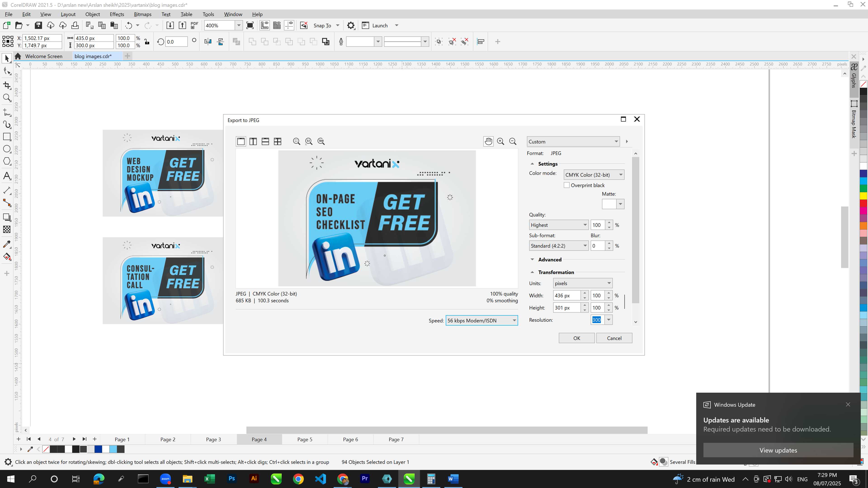Viewport: 868px width, 488px height.
Task: Click the Import icon in toolbar
Action: point(170,26)
